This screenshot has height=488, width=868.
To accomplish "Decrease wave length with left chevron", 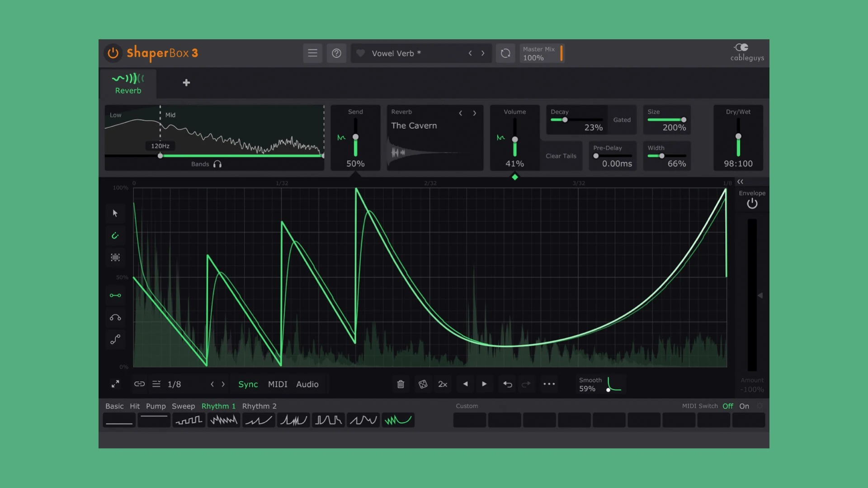I will [212, 384].
